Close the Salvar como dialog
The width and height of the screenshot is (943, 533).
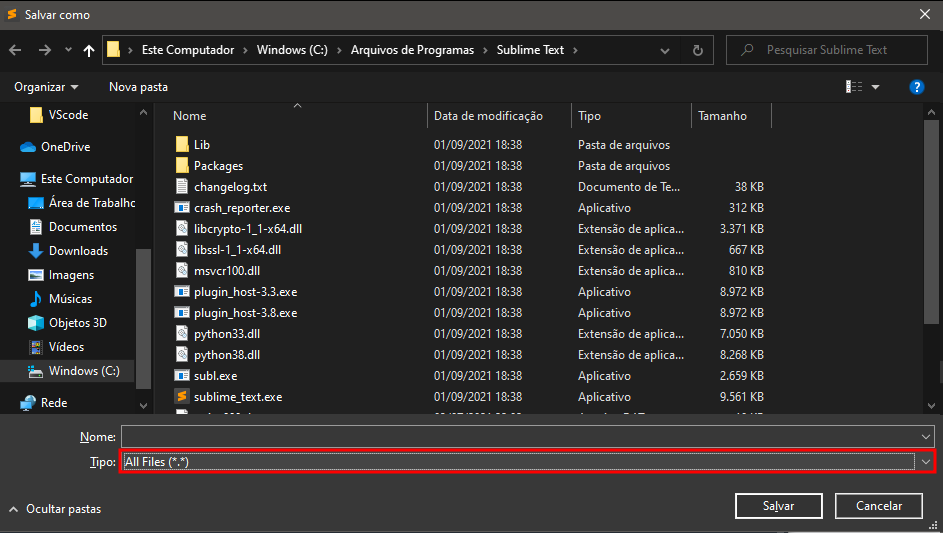pyautogui.click(x=925, y=14)
